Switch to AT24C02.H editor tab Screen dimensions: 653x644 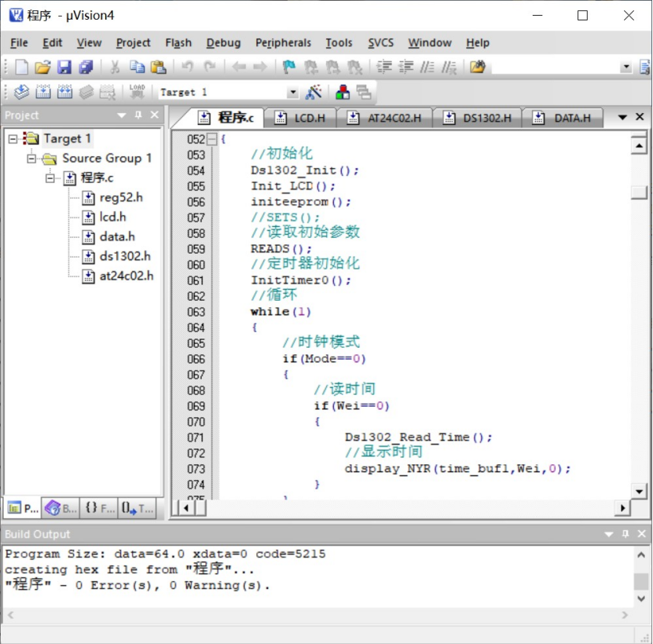[384, 119]
